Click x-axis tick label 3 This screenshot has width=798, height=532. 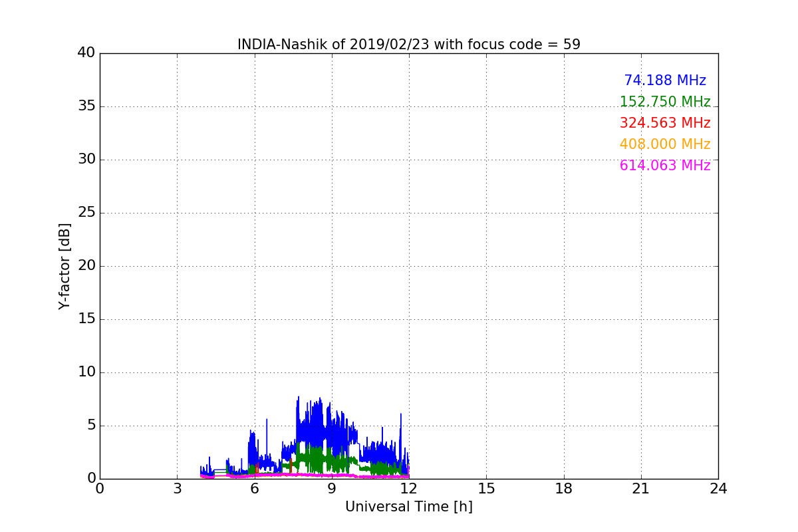(x=177, y=489)
